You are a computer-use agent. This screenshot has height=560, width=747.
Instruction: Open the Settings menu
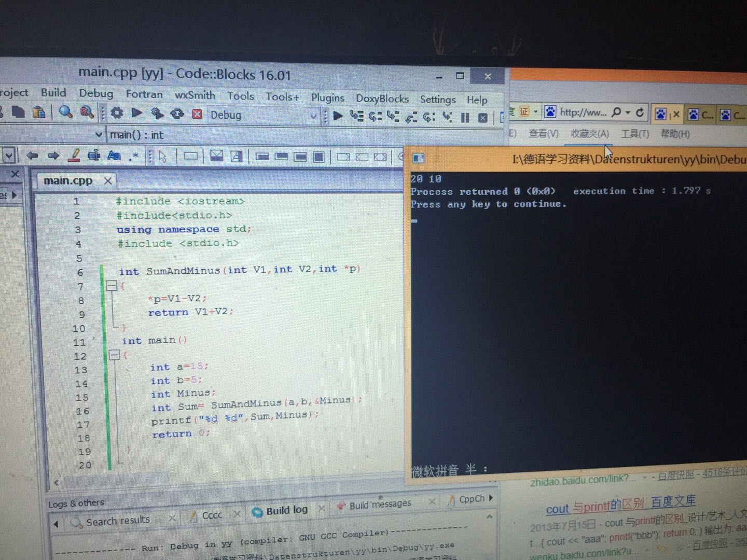(x=438, y=100)
